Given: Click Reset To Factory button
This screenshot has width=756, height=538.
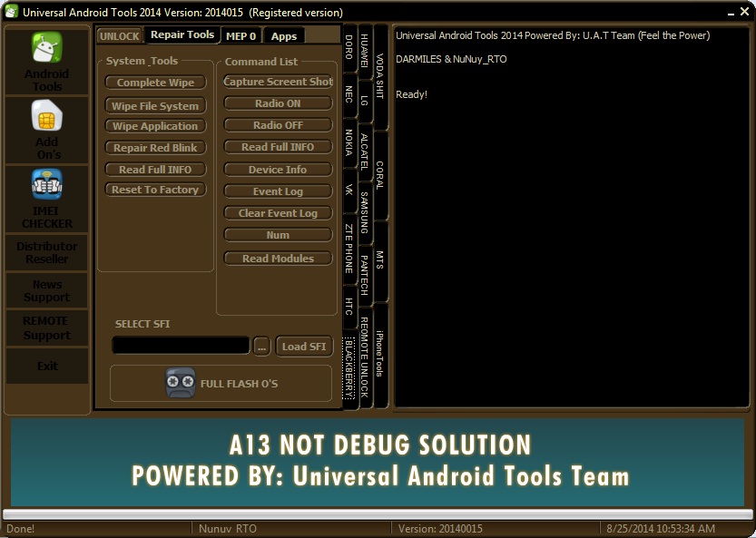Looking at the screenshot, I should click(x=155, y=191).
